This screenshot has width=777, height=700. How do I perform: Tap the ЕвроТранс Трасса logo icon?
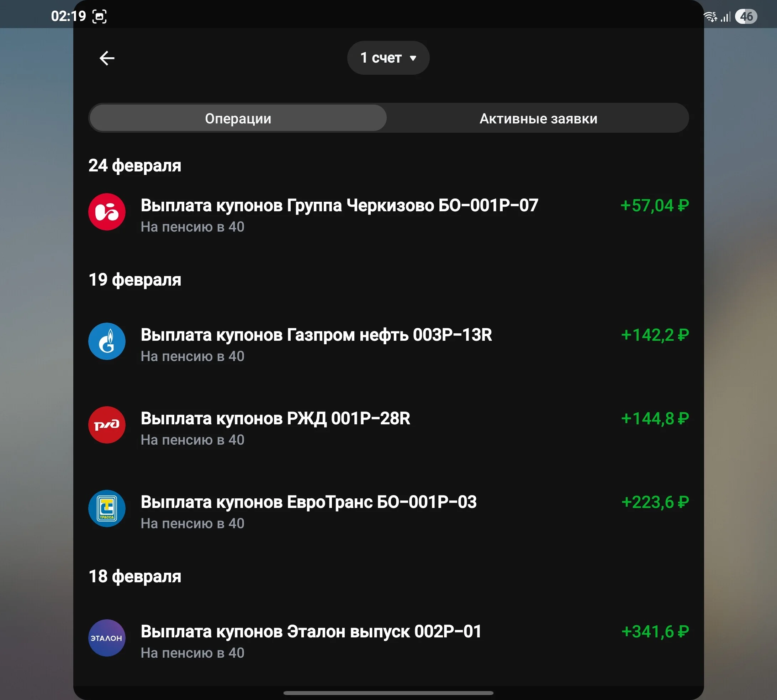coord(107,508)
